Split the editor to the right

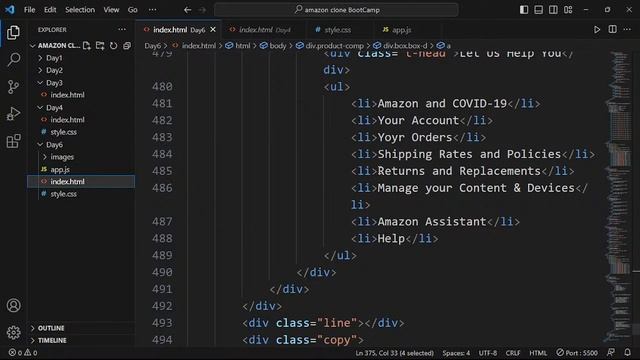pyautogui.click(x=612, y=29)
